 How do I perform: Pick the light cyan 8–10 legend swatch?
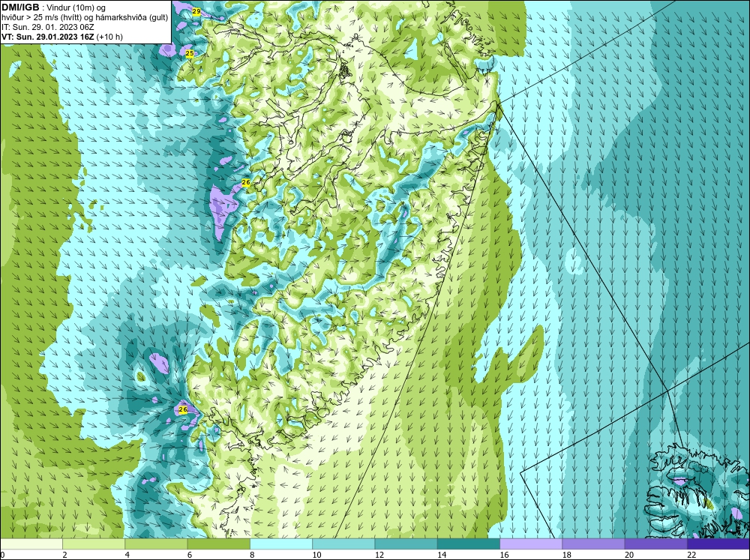(x=281, y=544)
